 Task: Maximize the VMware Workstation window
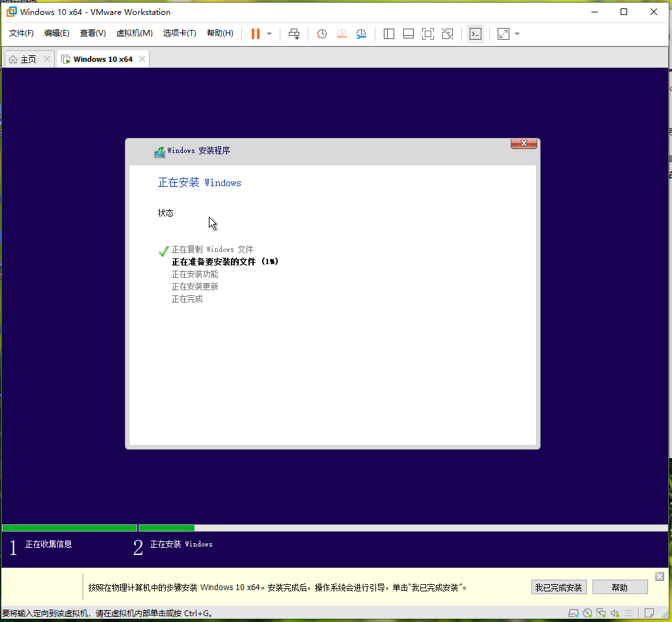(624, 12)
